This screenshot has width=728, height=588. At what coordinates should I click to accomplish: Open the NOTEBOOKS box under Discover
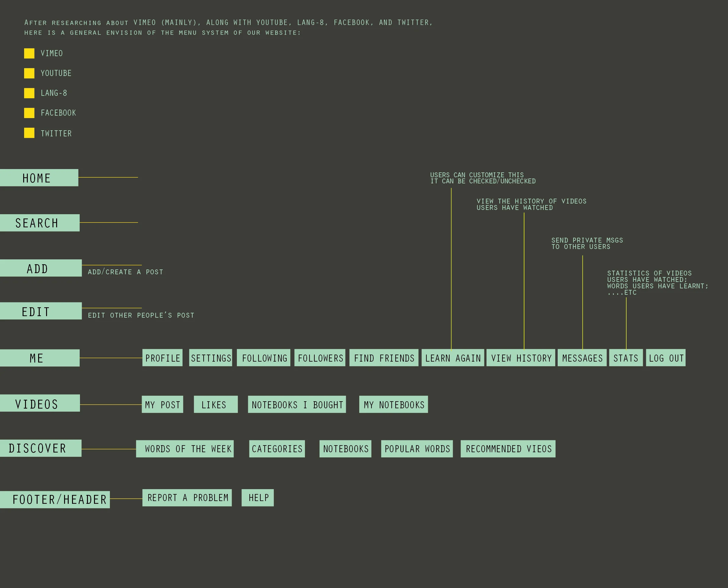coord(345,449)
